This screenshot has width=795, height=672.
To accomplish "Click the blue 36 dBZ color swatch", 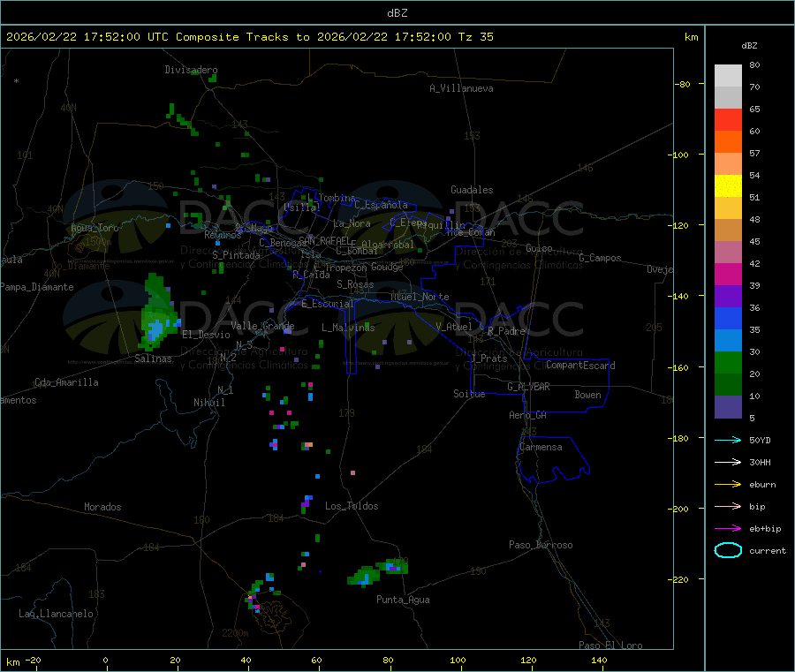I will tap(728, 318).
